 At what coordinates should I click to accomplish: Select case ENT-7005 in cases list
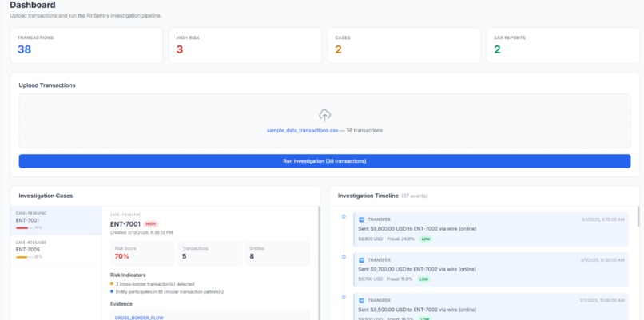coord(56,250)
